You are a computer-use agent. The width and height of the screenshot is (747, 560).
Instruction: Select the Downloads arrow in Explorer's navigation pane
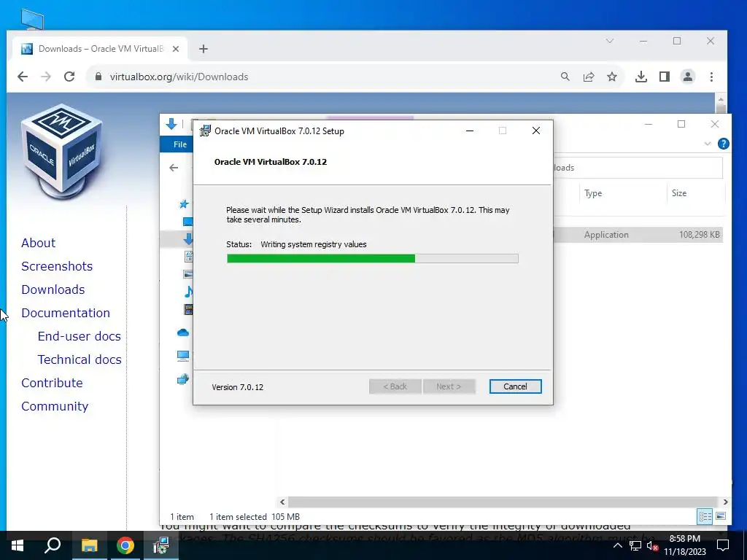(187, 239)
